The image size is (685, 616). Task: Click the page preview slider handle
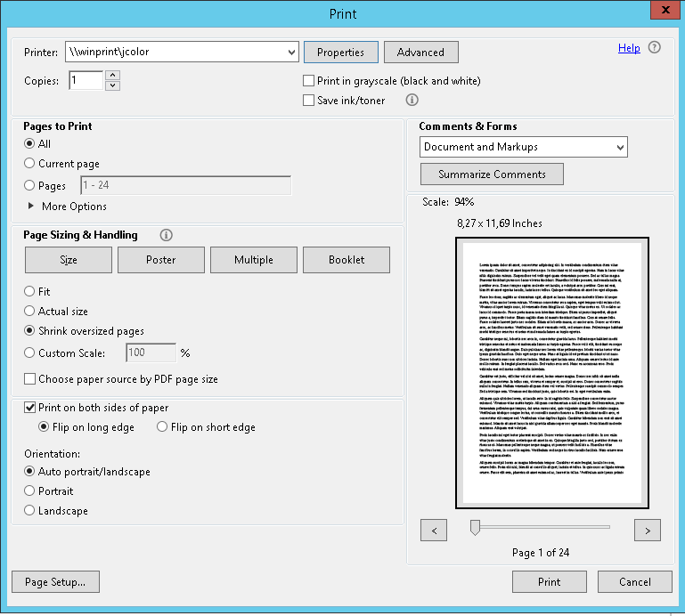[476, 528]
